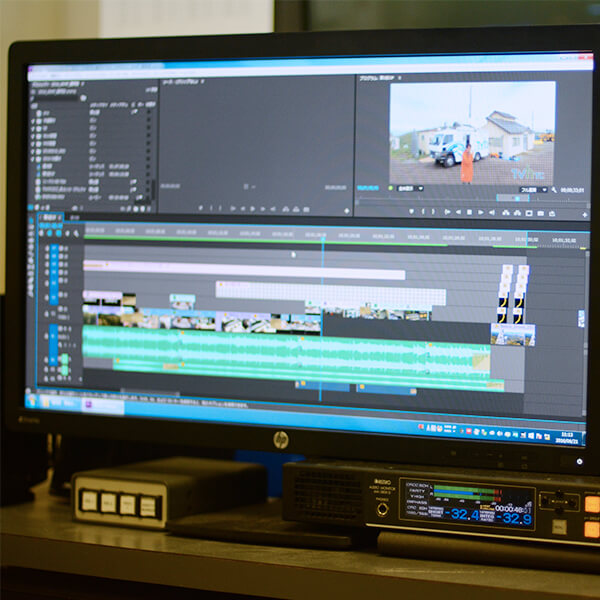Add a marker in the Timeline panel
Screen dimensions: 600x600
coord(67,233)
